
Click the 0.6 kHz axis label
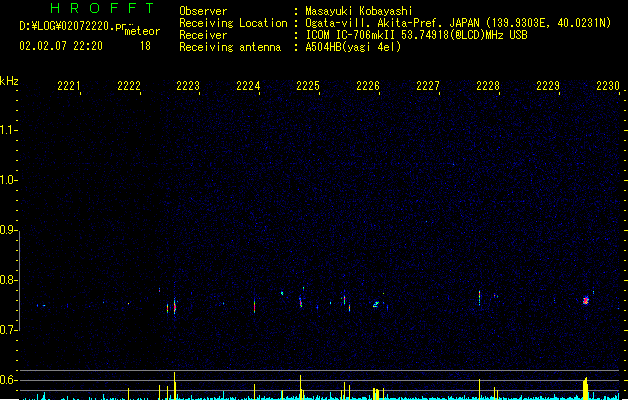click(x=8, y=380)
